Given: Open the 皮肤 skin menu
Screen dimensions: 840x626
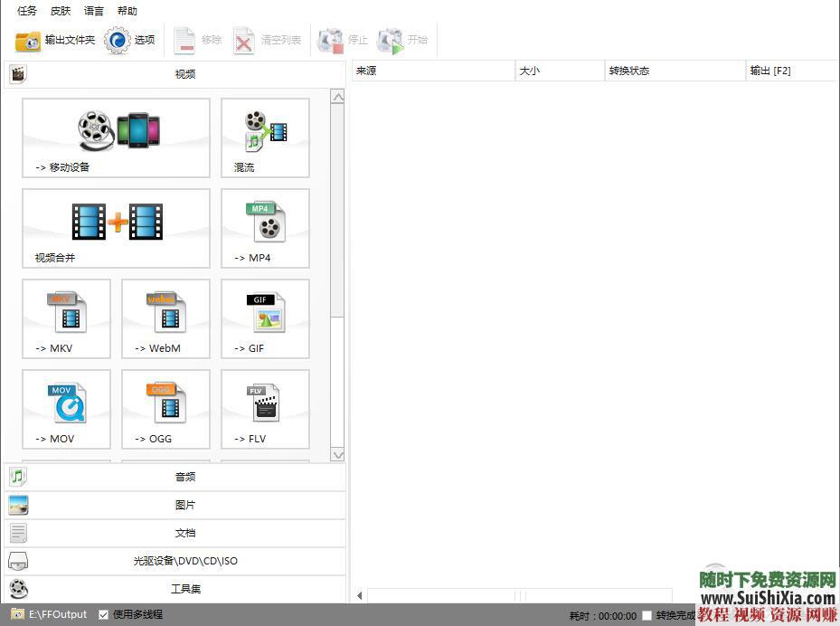Looking at the screenshot, I should 61,11.
